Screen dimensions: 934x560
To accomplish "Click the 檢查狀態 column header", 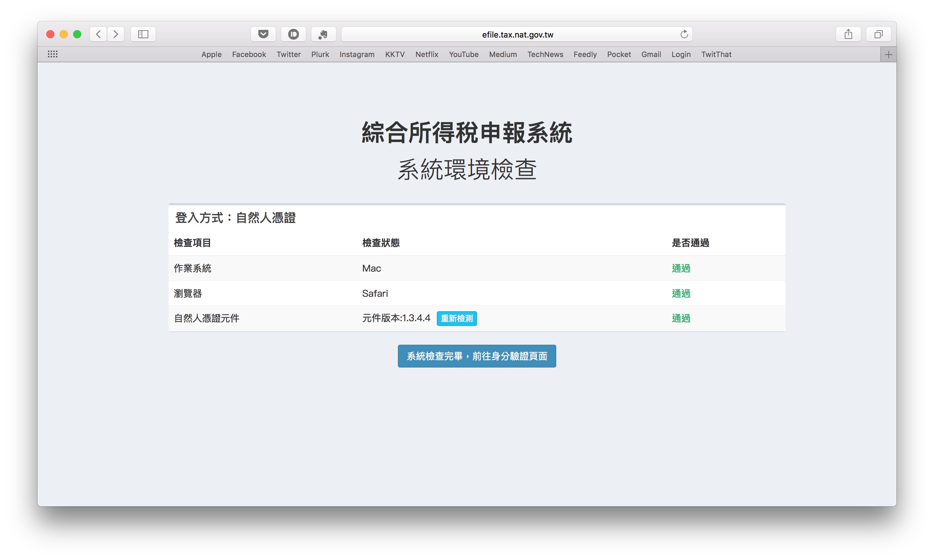I will tap(381, 243).
